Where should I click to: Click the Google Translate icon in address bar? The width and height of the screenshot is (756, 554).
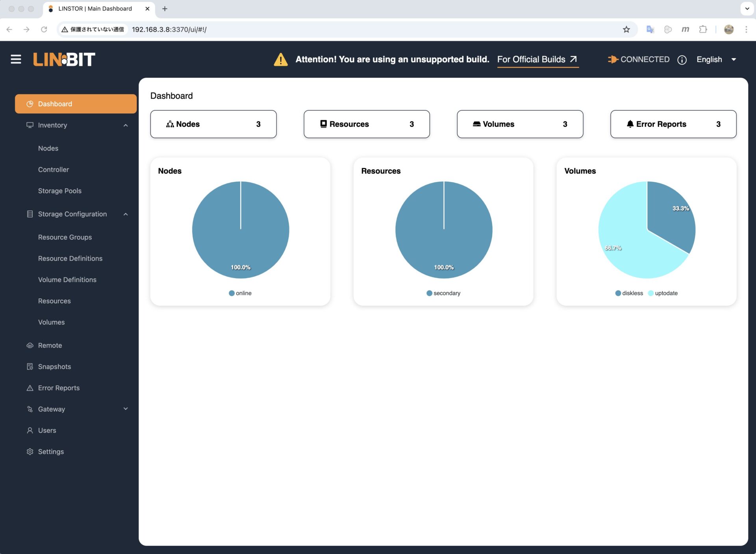(650, 30)
